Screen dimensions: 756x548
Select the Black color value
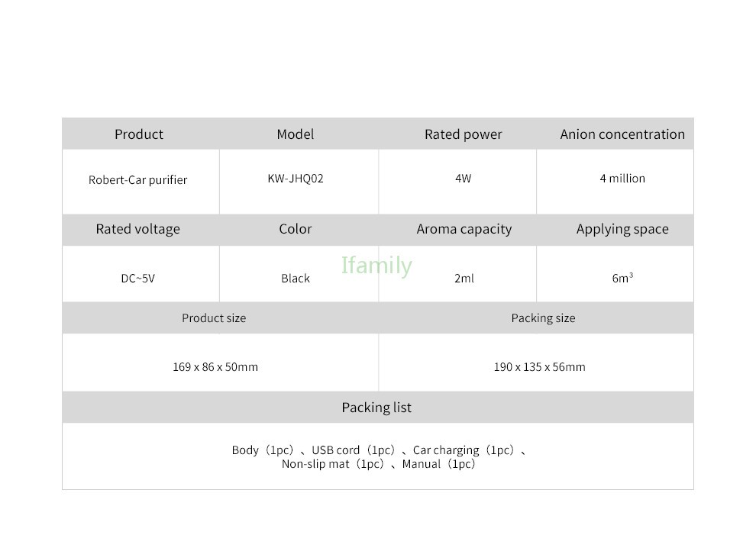(x=296, y=278)
